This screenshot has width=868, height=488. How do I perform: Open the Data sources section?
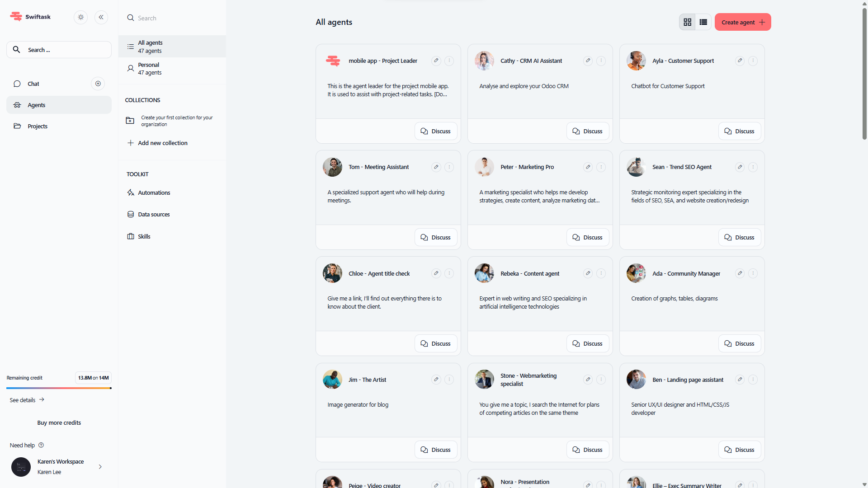click(154, 215)
